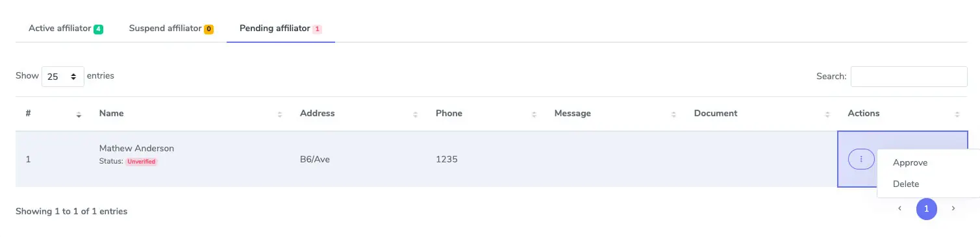Sort table by Message column arrows
This screenshot has height=237, width=980.
coord(673,114)
